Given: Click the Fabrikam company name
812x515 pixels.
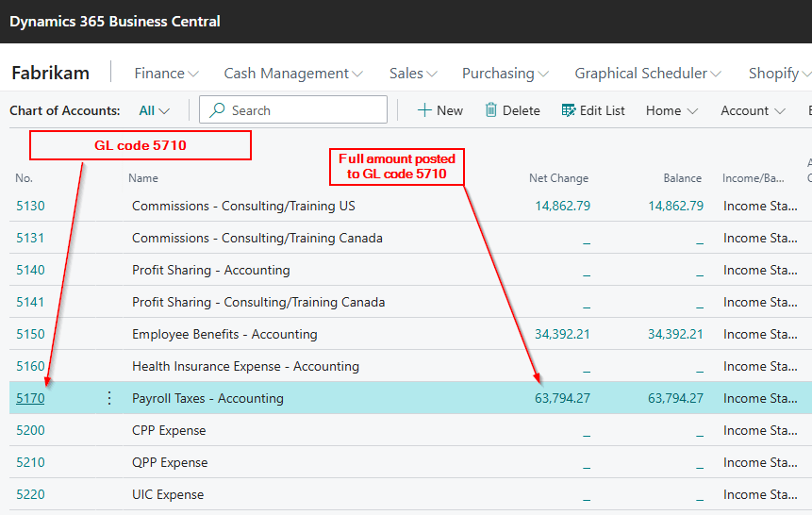Looking at the screenshot, I should 50,73.
